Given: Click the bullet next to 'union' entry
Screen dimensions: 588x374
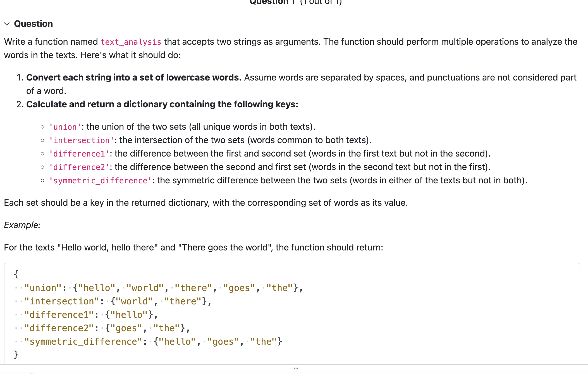Looking at the screenshot, I should point(42,127).
